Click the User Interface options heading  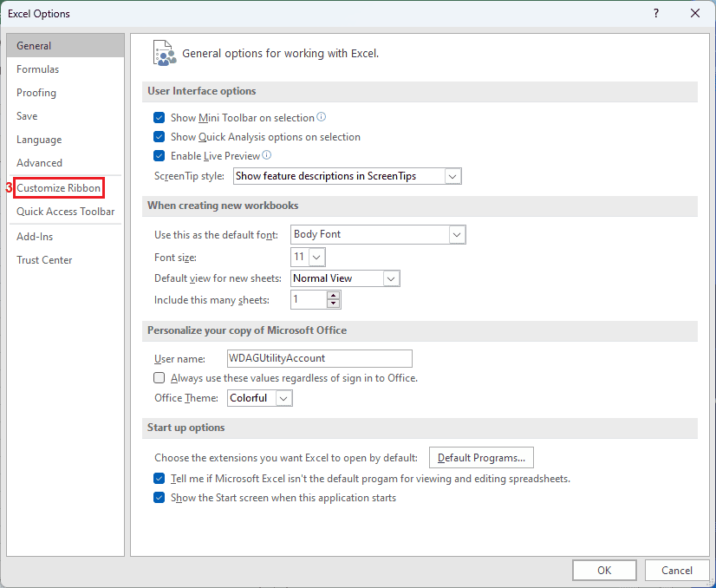pyautogui.click(x=201, y=91)
